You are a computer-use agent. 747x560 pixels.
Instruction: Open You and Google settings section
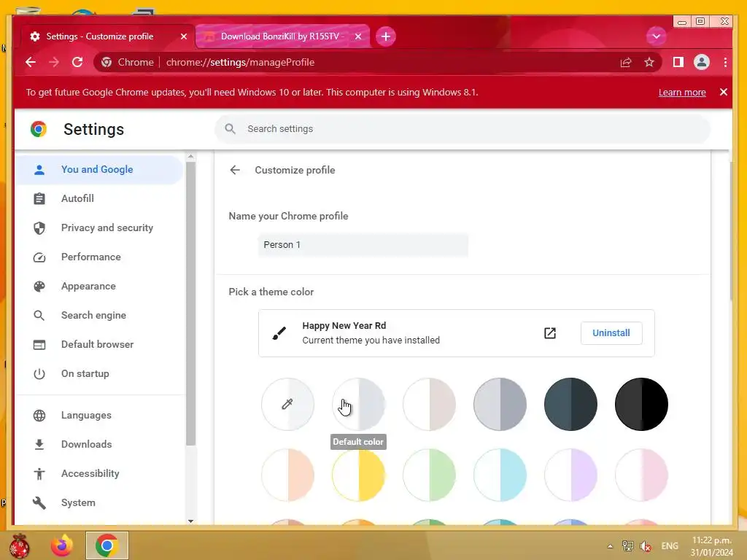(x=99, y=169)
